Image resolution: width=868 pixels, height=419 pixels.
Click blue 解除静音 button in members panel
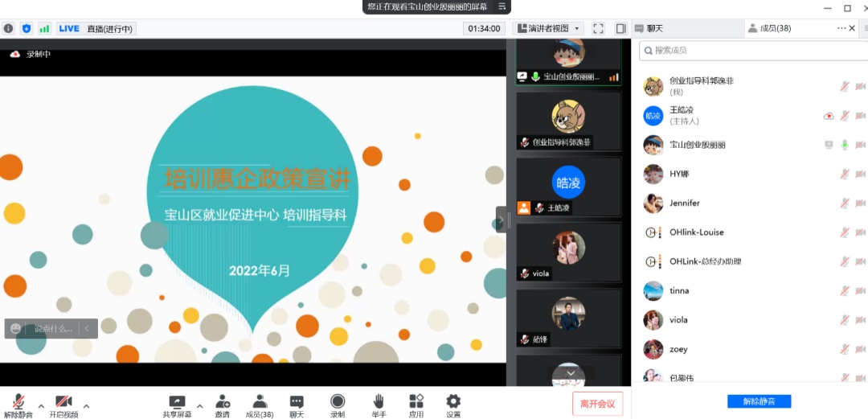coord(759,401)
